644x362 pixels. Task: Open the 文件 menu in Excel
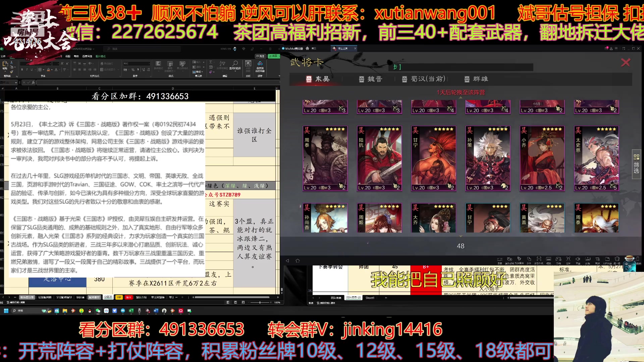click(3, 56)
